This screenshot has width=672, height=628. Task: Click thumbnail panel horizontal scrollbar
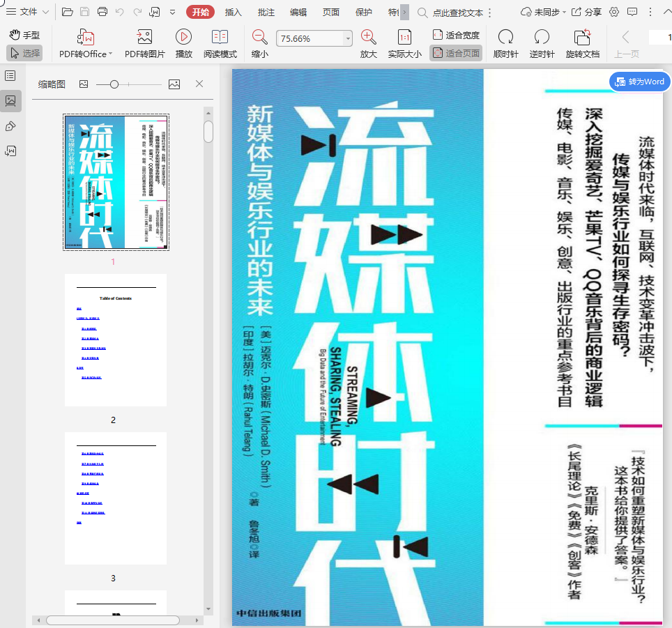coord(113,620)
